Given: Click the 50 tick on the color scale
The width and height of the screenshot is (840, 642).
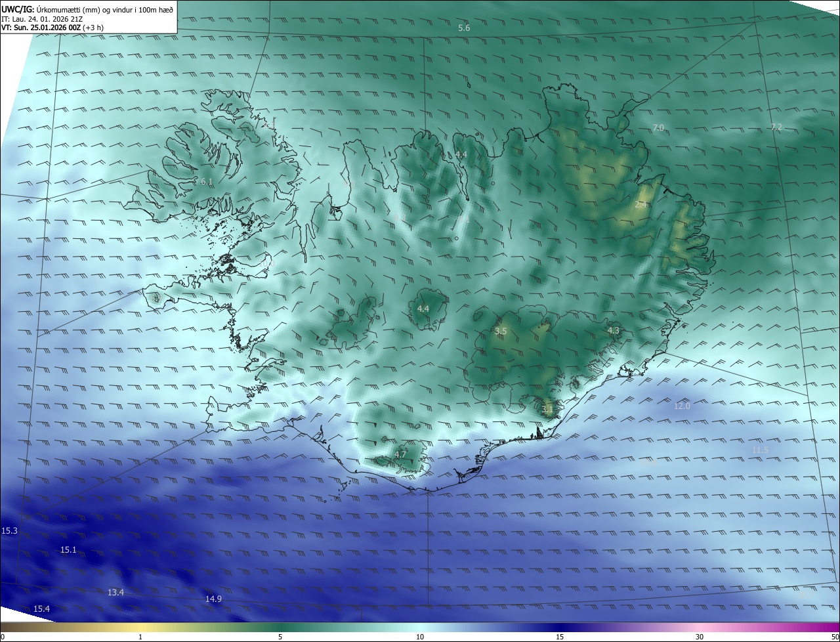Looking at the screenshot, I should (835, 637).
